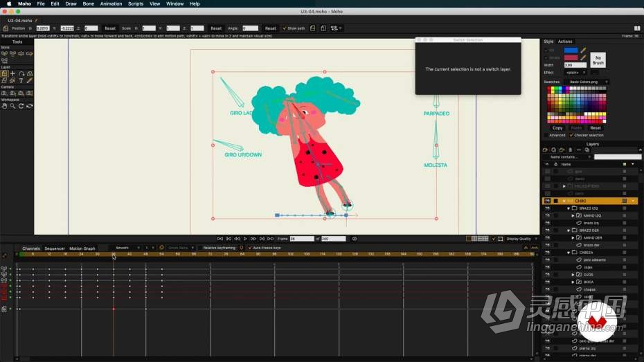This screenshot has height=362, width=644.
Task: Select the Pan Workspace hand tool
Action: tap(5, 107)
